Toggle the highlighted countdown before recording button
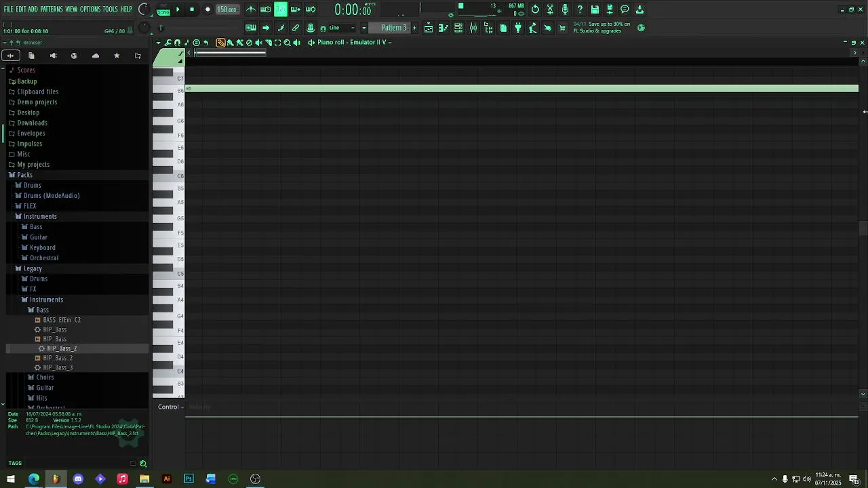Screen dimensions: 868x488 pyautogui.click(x=281, y=9)
